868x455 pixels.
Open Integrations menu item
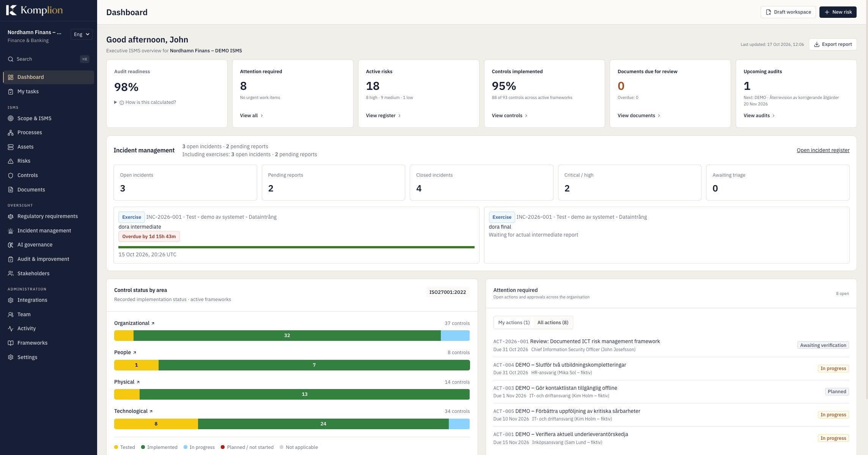[49, 300]
